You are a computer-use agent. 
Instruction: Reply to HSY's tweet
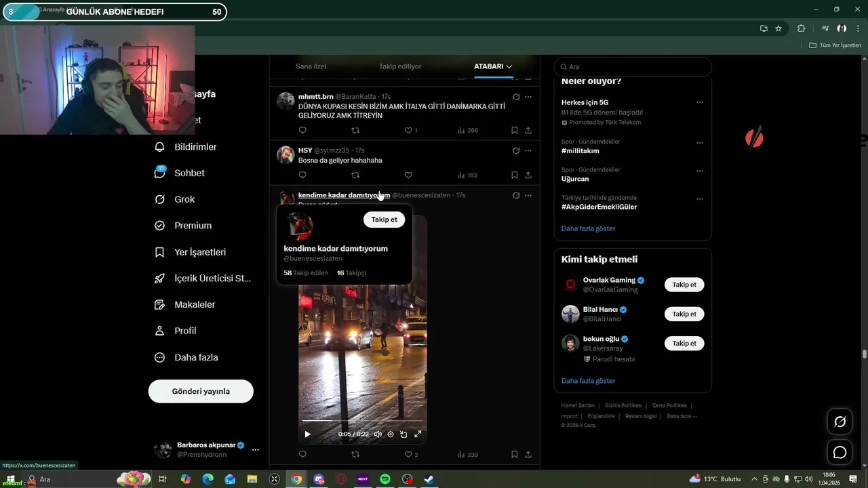pos(302,175)
